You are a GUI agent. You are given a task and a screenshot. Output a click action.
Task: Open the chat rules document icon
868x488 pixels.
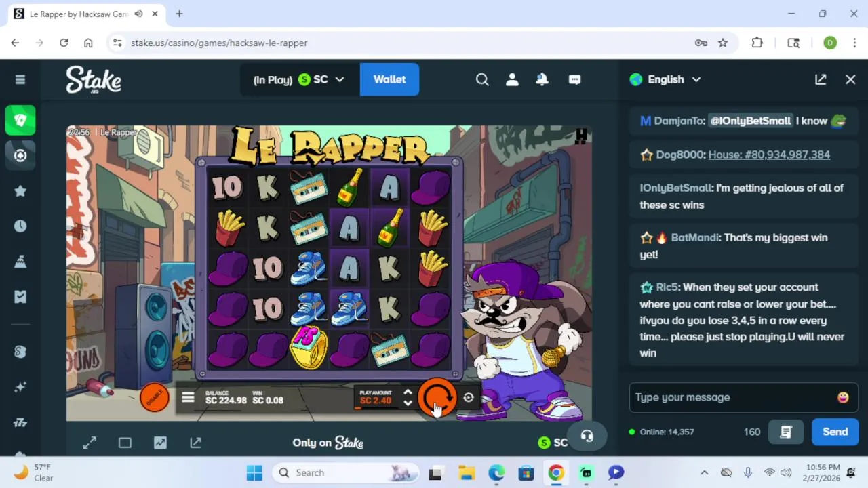(786, 432)
